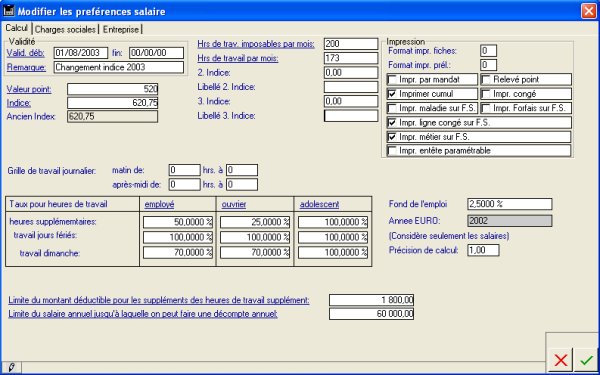Enable Impr. entête paramétrable checkbox
The height and width of the screenshot is (375, 600).
pos(392,151)
